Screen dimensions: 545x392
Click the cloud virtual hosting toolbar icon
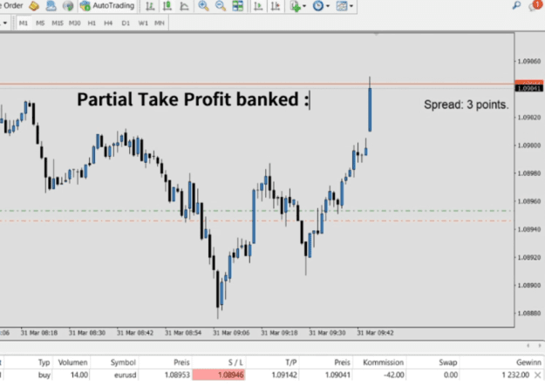click(x=51, y=6)
